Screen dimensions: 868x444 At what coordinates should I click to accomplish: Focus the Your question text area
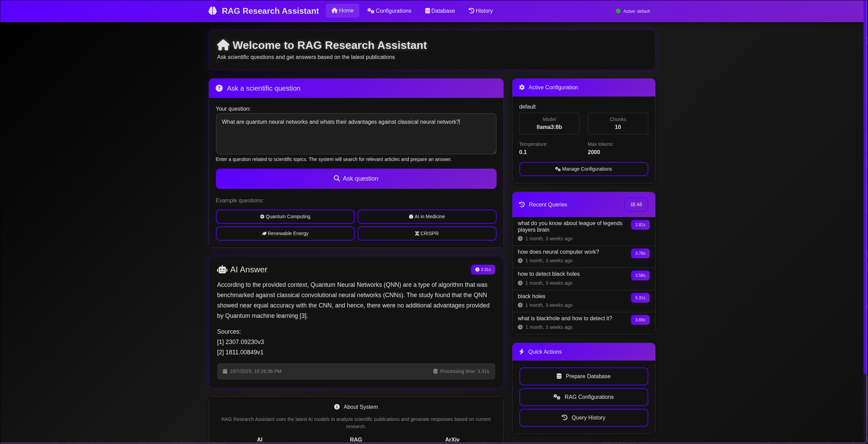tap(356, 134)
